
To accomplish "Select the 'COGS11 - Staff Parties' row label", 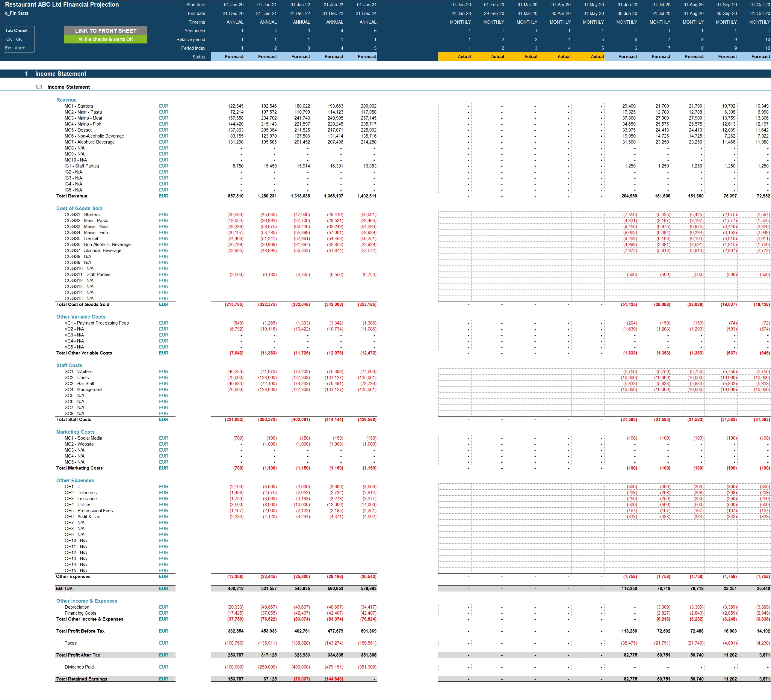I will 87,274.
